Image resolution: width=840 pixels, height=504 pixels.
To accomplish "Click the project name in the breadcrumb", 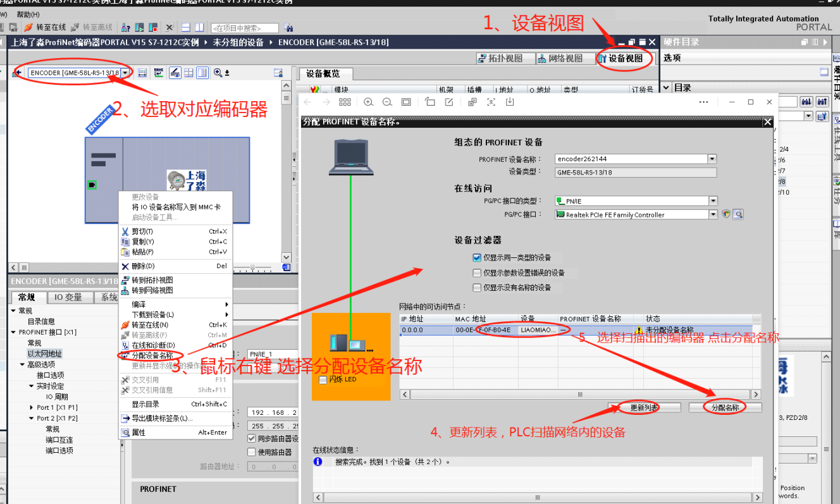I will click(x=104, y=42).
